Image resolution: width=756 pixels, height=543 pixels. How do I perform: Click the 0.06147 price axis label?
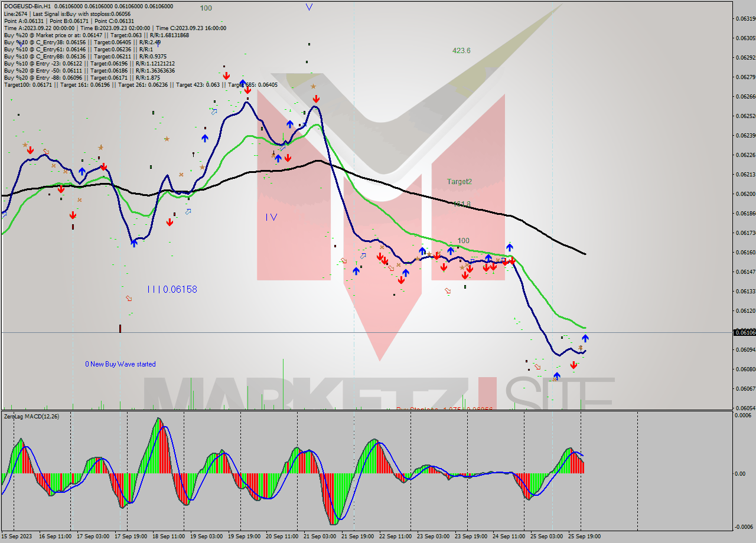click(746, 271)
